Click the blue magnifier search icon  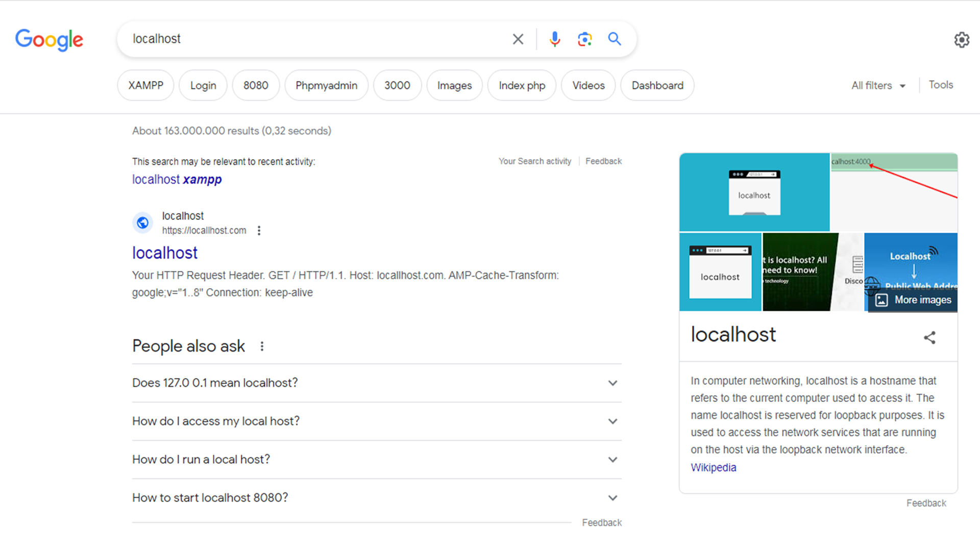pos(615,39)
